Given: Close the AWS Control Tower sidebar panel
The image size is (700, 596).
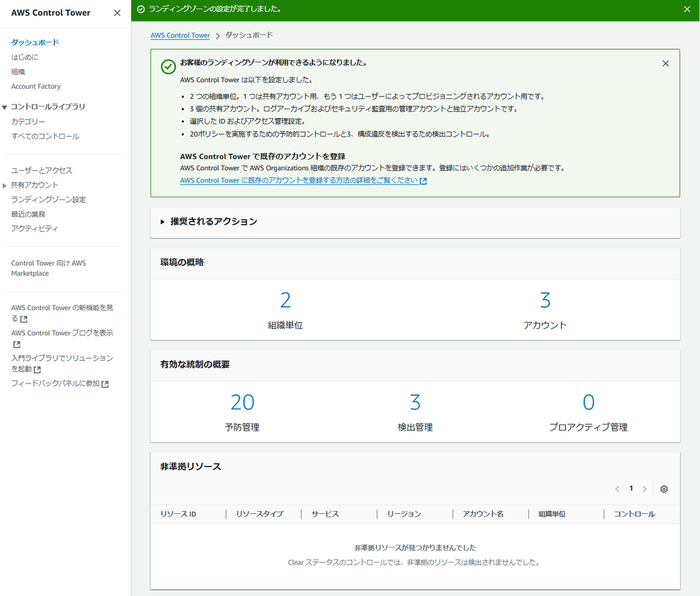Looking at the screenshot, I should (117, 13).
